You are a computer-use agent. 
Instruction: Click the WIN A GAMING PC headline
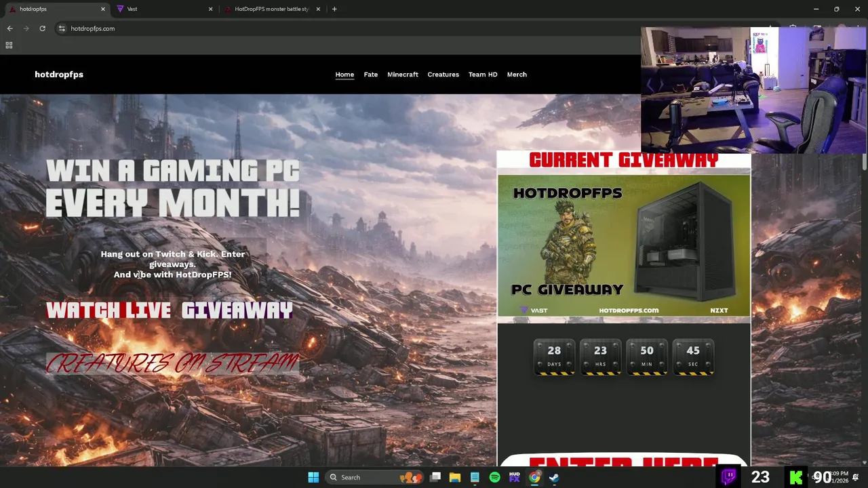tap(172, 188)
